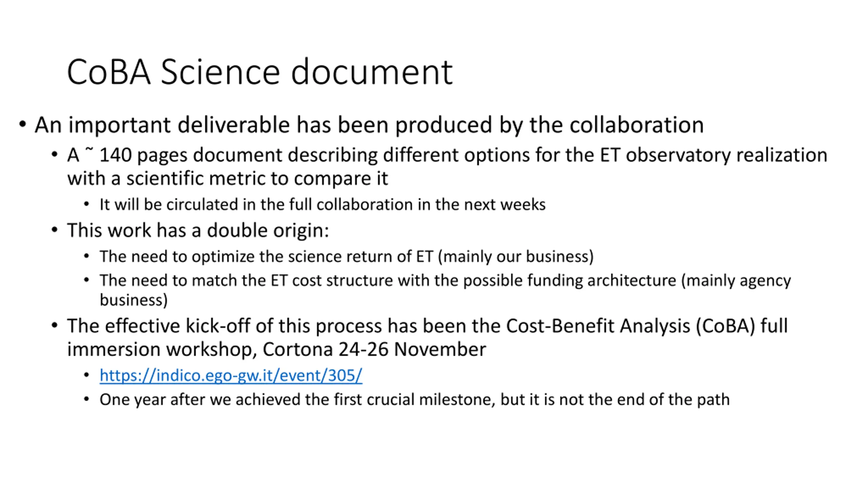
Task: Click the 'optimize the science return of ET' bullet
Action: point(347,257)
